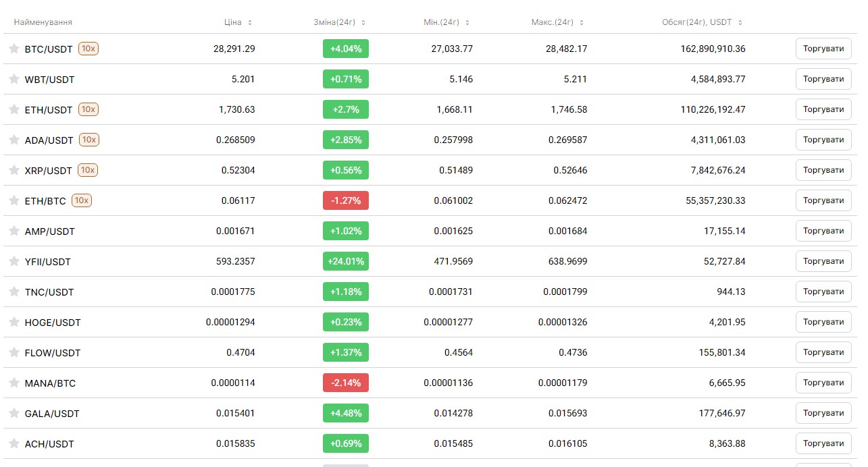Screen dimensions: 868x467
Task: Toggle favorite star for FLOW/USDT
Action: [14, 352]
